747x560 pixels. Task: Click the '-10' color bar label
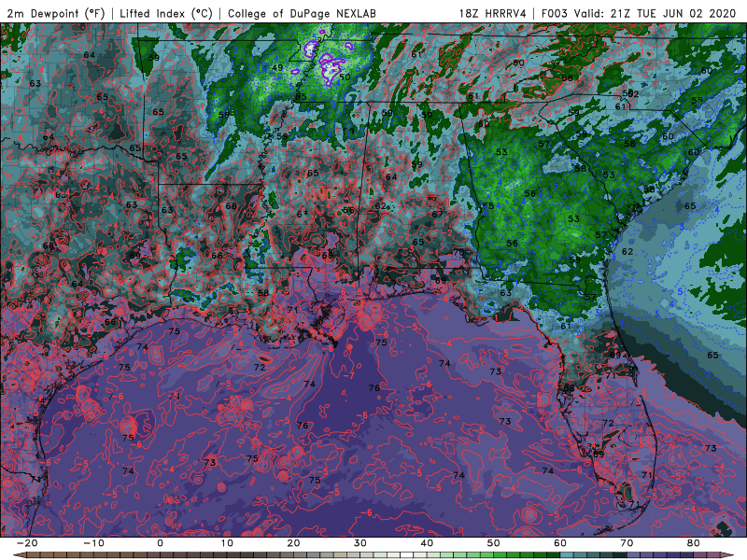point(93,543)
